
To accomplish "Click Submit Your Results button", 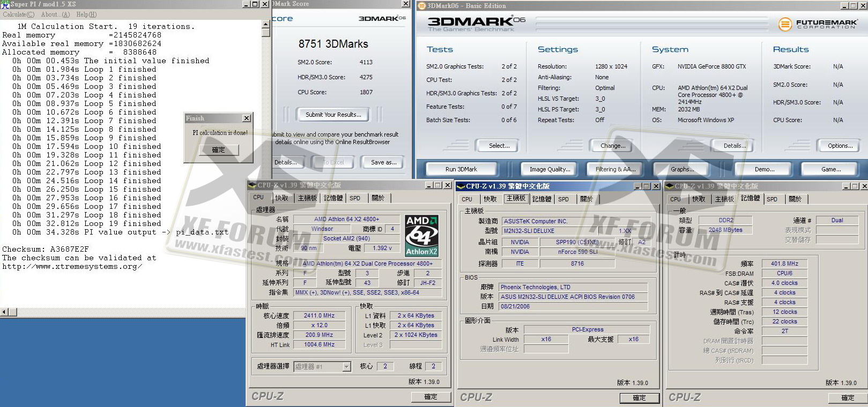I will pos(333,115).
